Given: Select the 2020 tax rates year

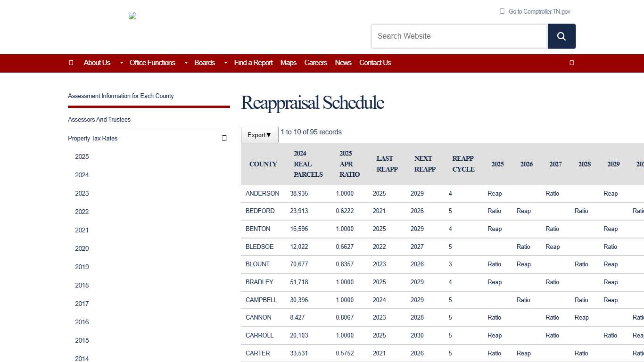Looking at the screenshot, I should click(x=82, y=248).
